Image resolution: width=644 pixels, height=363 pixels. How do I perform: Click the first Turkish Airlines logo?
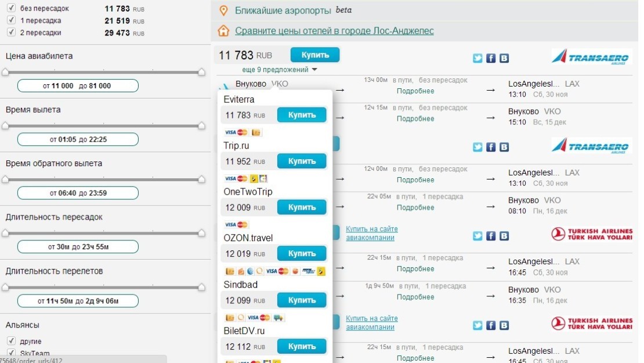coord(592,234)
